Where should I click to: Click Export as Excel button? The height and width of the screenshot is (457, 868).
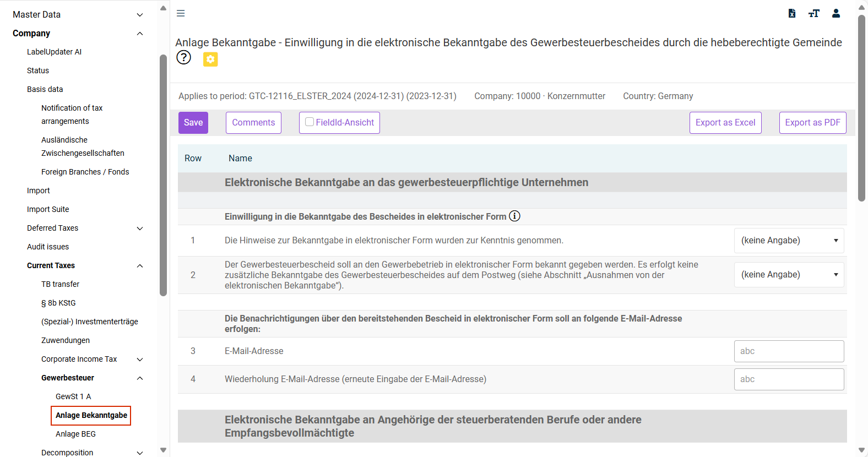[725, 123]
